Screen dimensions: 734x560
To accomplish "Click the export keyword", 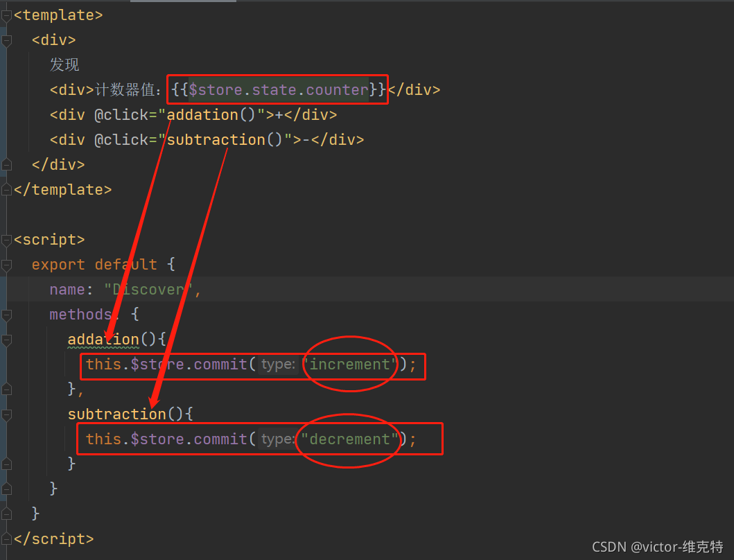I will click(x=58, y=265).
